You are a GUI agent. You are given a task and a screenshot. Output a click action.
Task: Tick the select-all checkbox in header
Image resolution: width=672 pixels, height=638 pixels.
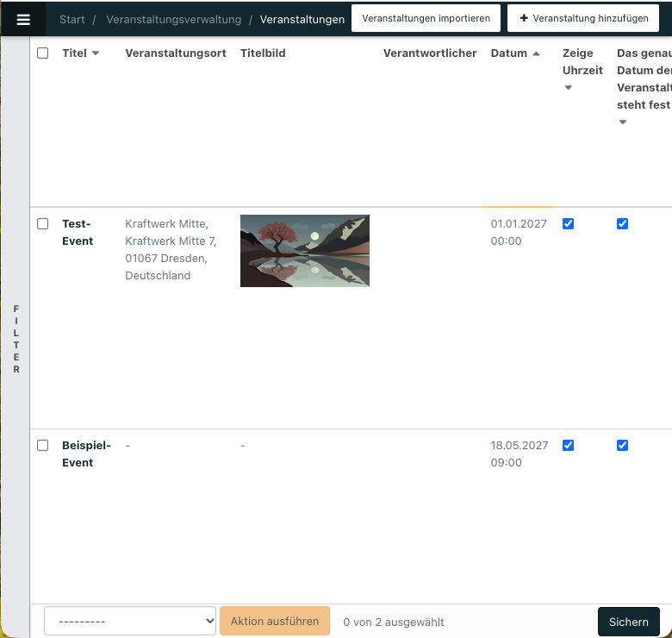42,53
